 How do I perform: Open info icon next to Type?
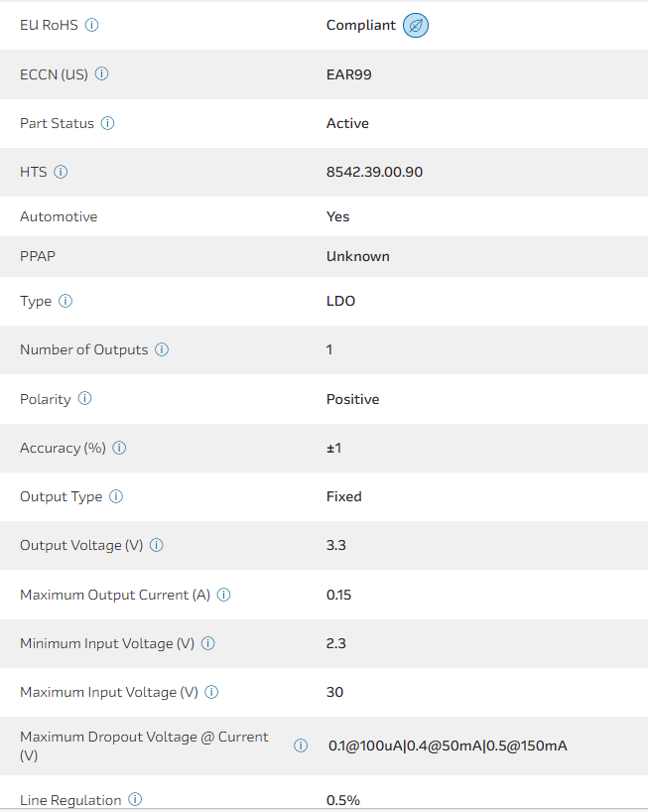click(x=65, y=301)
